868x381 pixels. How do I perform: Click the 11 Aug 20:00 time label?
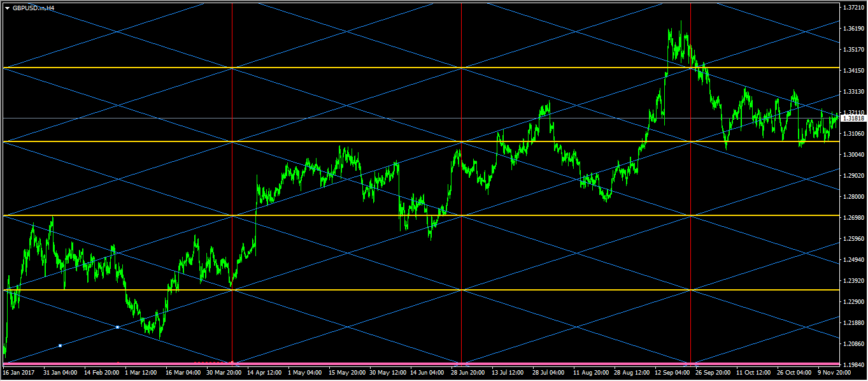click(x=592, y=371)
